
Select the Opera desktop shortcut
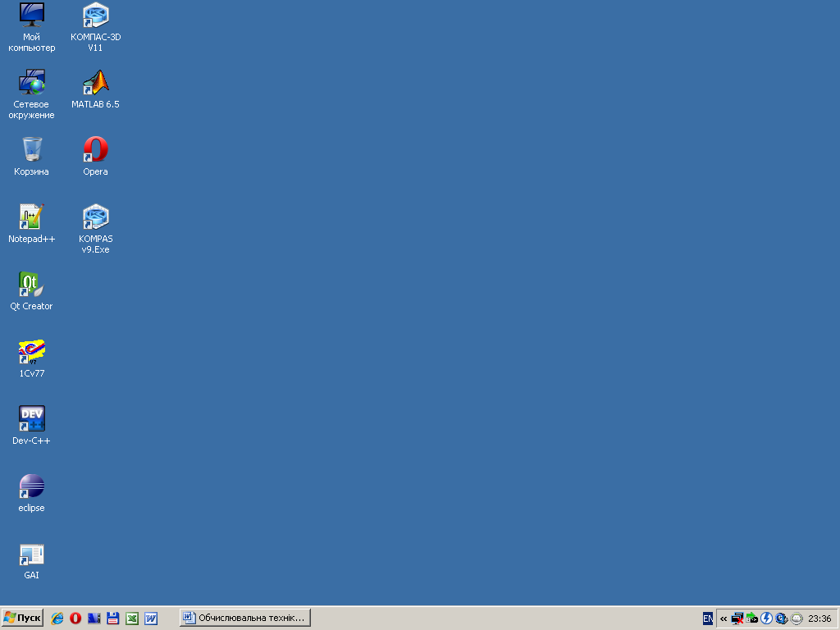(95, 157)
